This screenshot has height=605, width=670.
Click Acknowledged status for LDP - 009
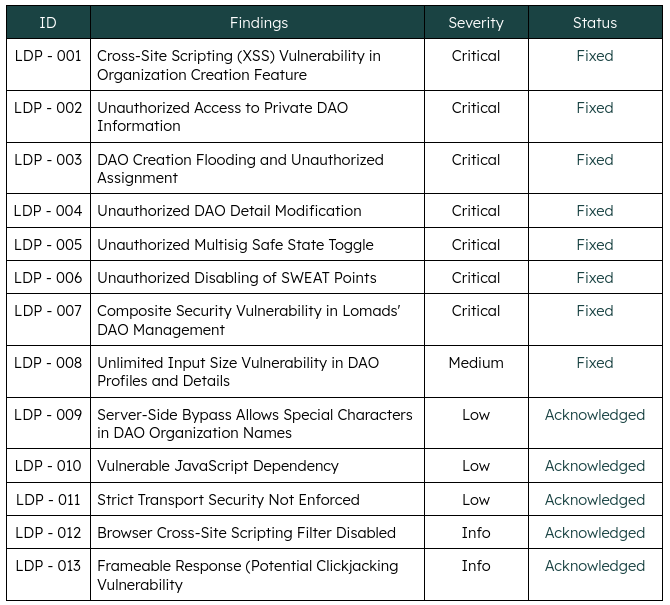(594, 415)
